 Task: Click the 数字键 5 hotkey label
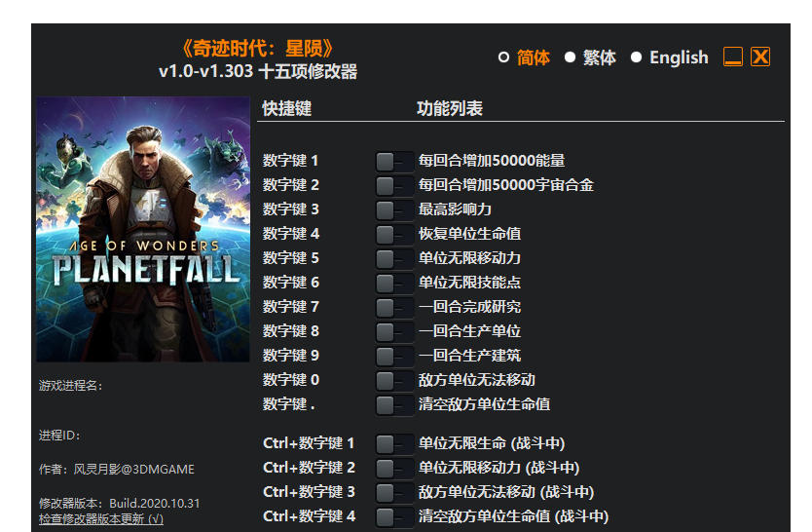click(290, 258)
